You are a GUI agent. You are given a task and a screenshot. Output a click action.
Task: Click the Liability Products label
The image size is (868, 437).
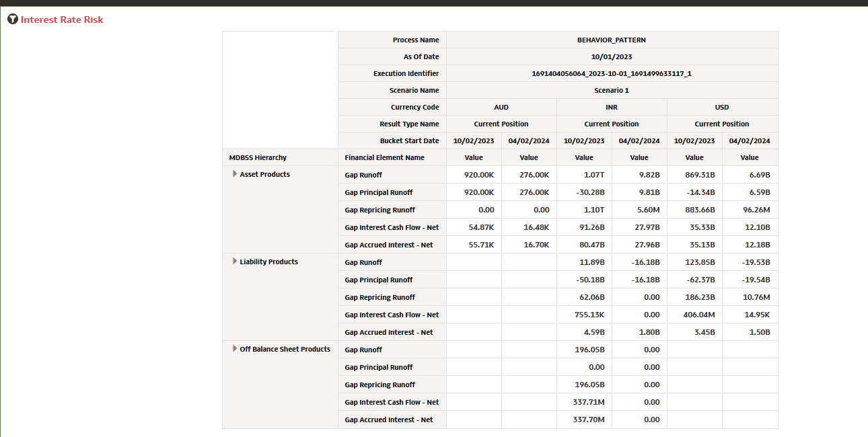(269, 262)
